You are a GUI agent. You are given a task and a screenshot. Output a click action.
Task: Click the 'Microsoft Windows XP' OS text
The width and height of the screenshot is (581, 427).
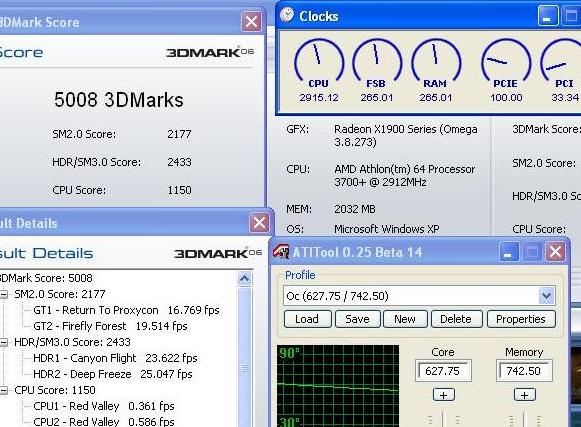387,229
